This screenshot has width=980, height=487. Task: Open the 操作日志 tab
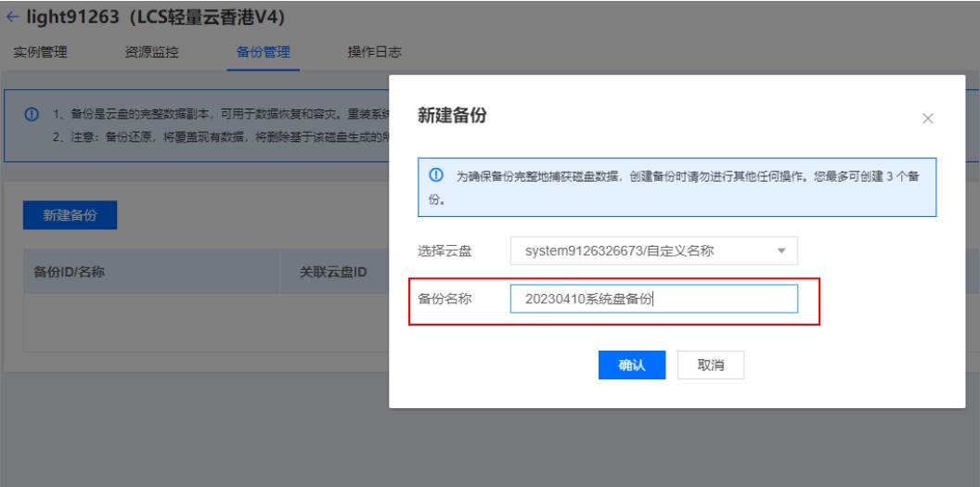pos(374,53)
